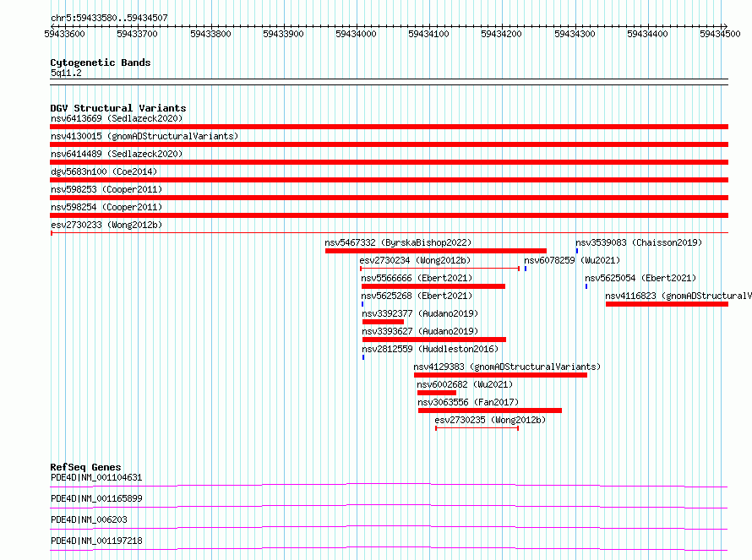Click nsv5625054 (Ebert2021) label
The width and height of the screenshot is (752, 560).
(x=640, y=278)
